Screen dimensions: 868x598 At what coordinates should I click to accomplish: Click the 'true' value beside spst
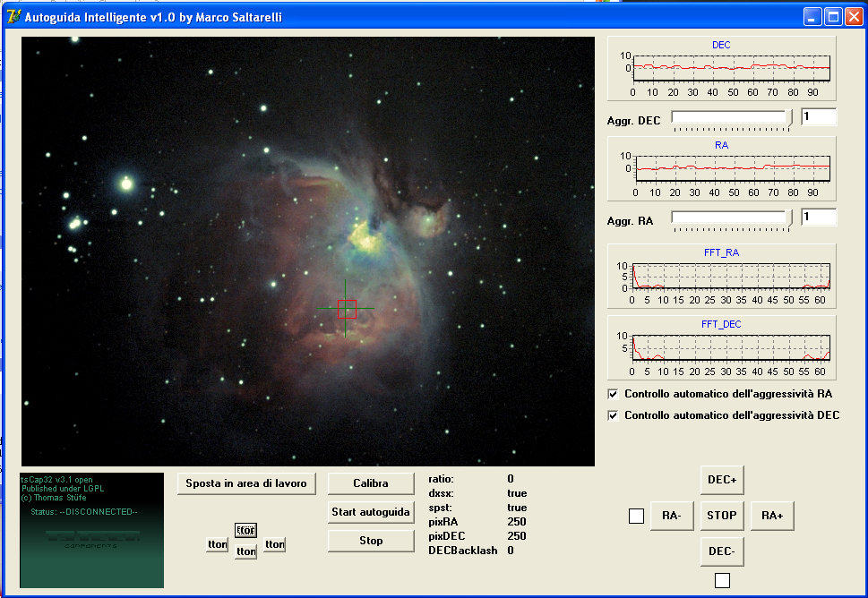tap(517, 508)
